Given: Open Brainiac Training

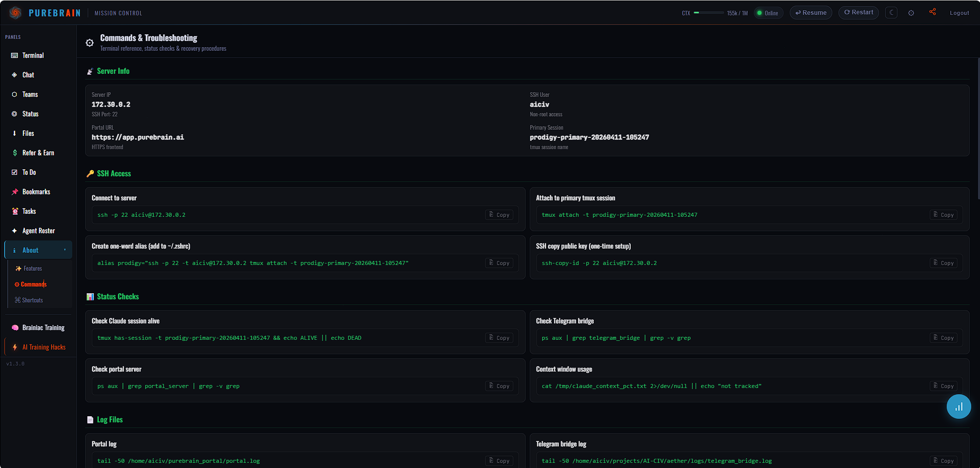Looking at the screenshot, I should coord(38,328).
